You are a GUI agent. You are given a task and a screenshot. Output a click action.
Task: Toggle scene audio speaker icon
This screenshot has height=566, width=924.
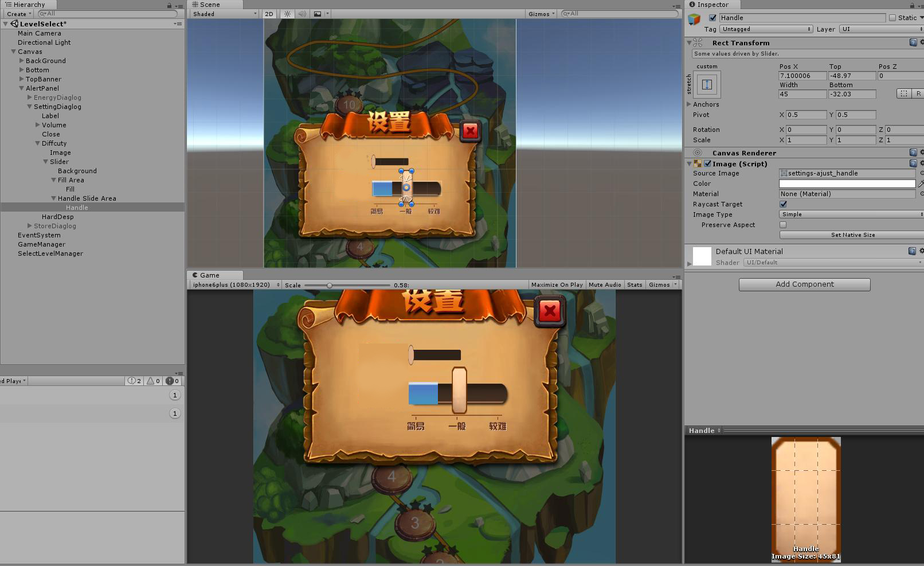(x=302, y=14)
